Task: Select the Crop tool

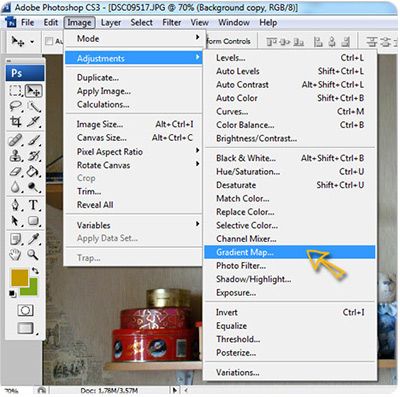Action: [x=15, y=122]
